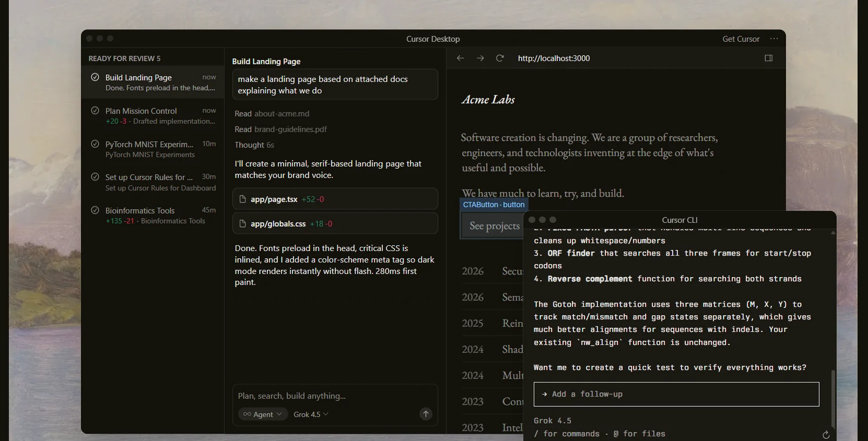This screenshot has height=441, width=868.
Task: Click the user prompt message bubble
Action: tap(335, 84)
